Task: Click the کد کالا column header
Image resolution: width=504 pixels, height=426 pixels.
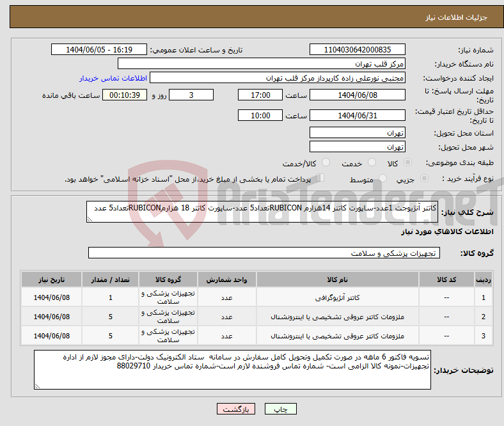Action: pos(446,280)
